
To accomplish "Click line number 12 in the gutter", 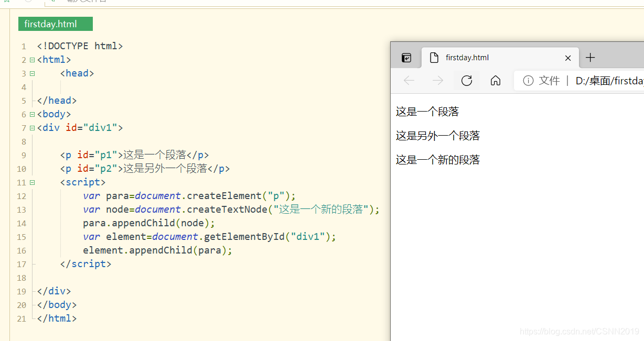I will [x=22, y=196].
